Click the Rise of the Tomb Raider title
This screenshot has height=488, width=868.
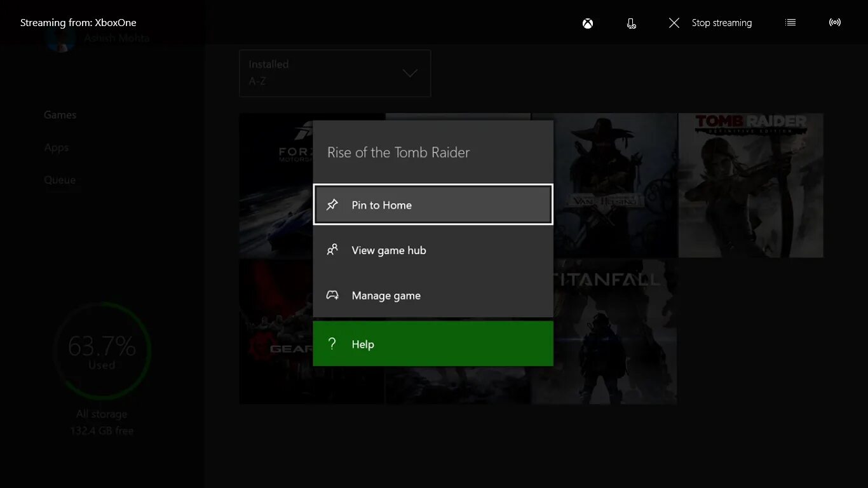click(398, 152)
